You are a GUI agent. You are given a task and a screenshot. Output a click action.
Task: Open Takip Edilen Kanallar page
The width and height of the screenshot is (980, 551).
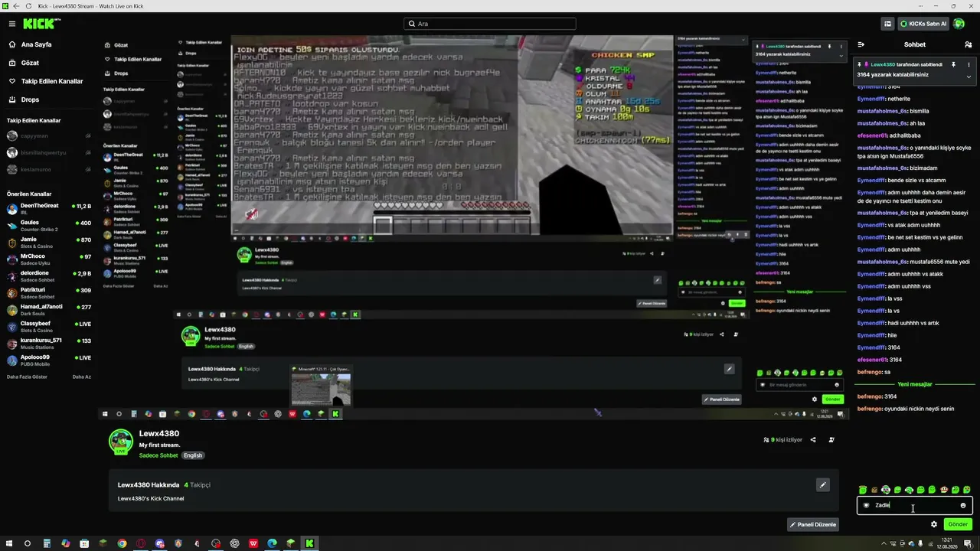(52, 81)
